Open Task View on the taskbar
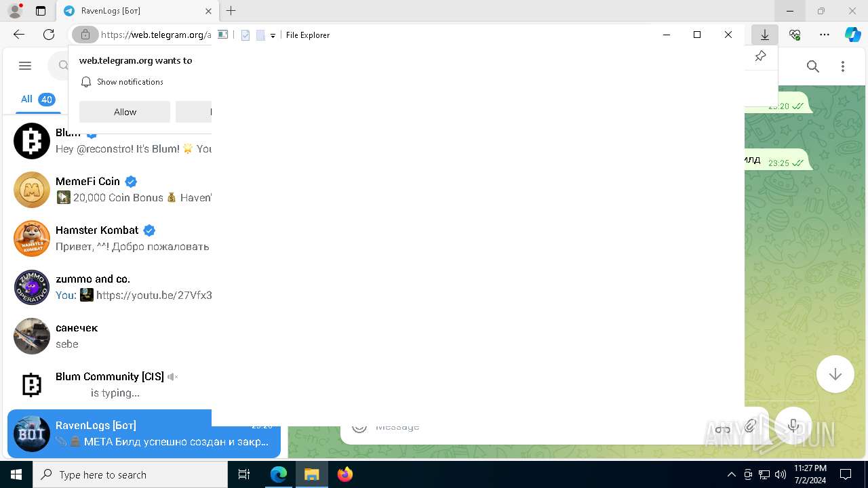Viewport: 868px width, 488px height. [x=244, y=474]
